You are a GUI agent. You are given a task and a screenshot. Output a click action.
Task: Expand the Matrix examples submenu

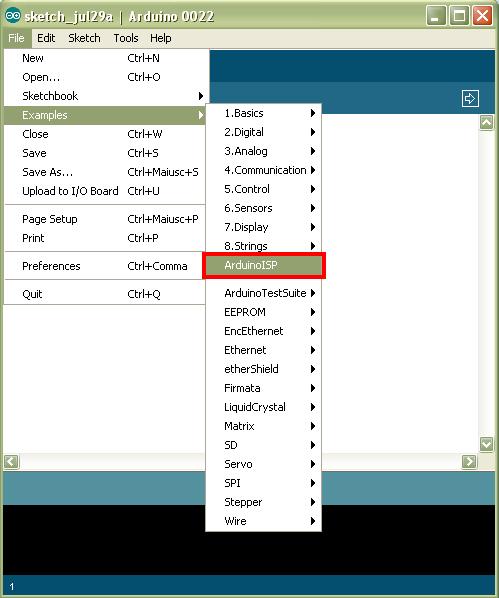264,426
